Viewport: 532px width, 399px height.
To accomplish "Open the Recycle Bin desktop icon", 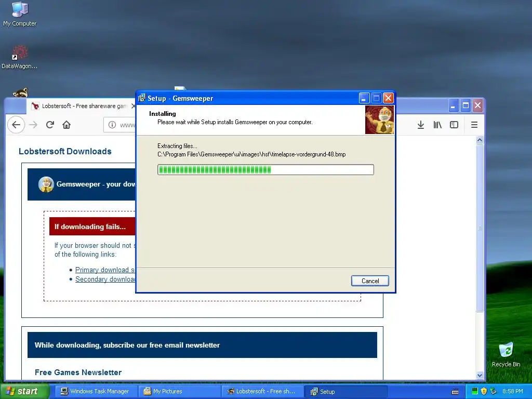I will (506, 355).
